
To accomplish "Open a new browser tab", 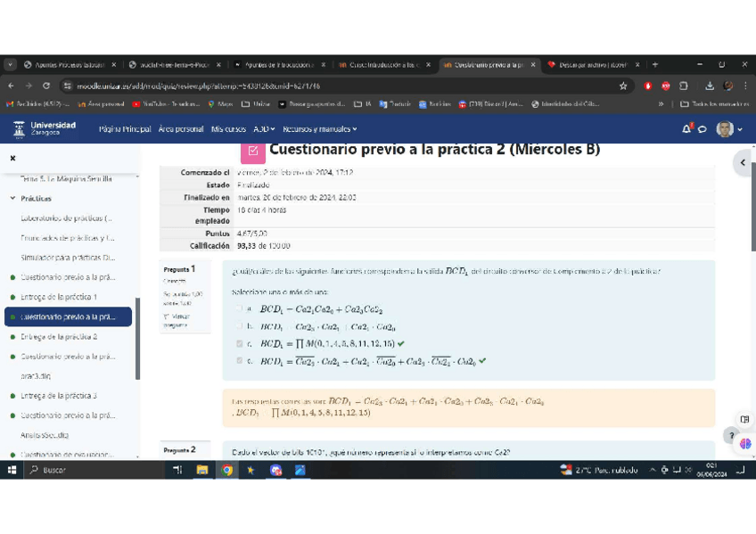I will tap(654, 64).
